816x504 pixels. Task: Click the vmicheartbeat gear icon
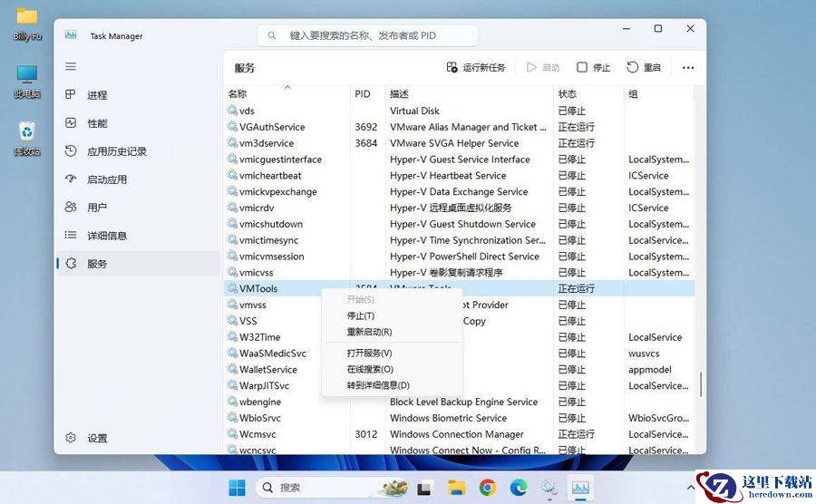click(232, 175)
